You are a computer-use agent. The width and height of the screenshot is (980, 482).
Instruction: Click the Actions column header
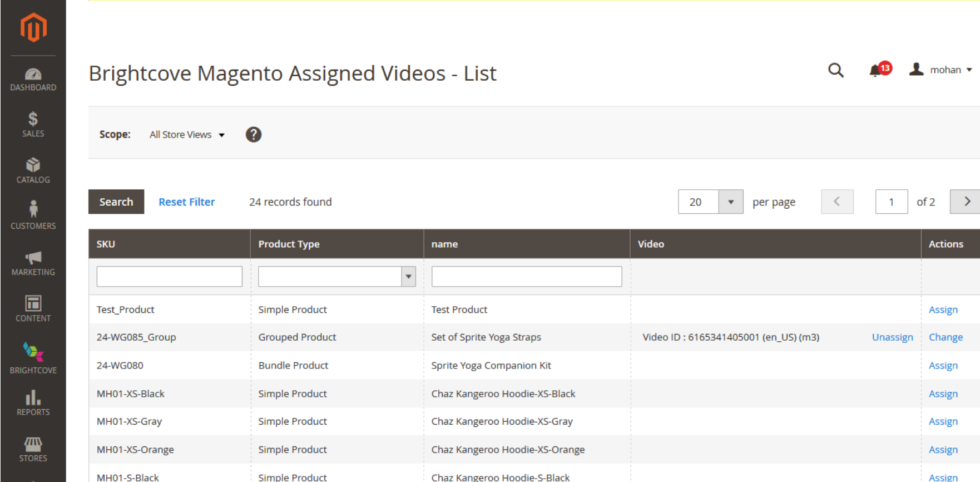(951, 244)
